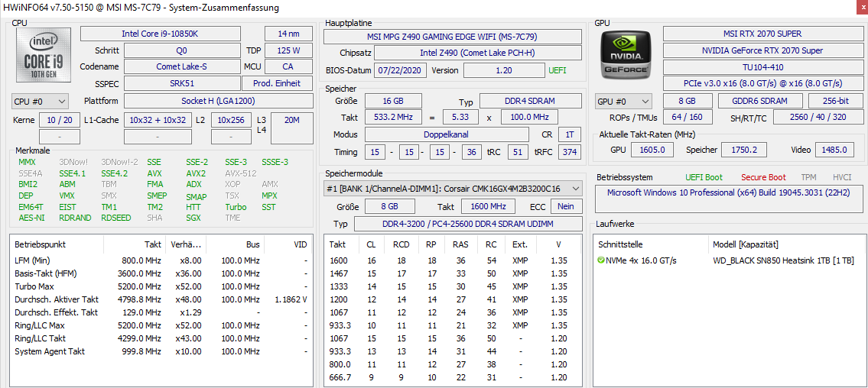
Task: Click the Microsoft Windows 10 Professional field
Action: tap(729, 199)
